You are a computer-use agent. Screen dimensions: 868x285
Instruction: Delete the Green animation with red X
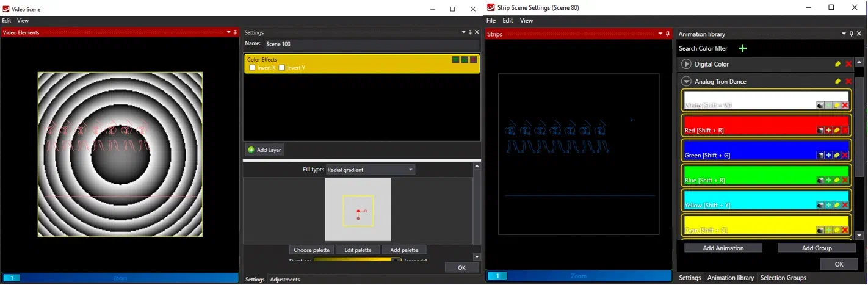point(845,155)
